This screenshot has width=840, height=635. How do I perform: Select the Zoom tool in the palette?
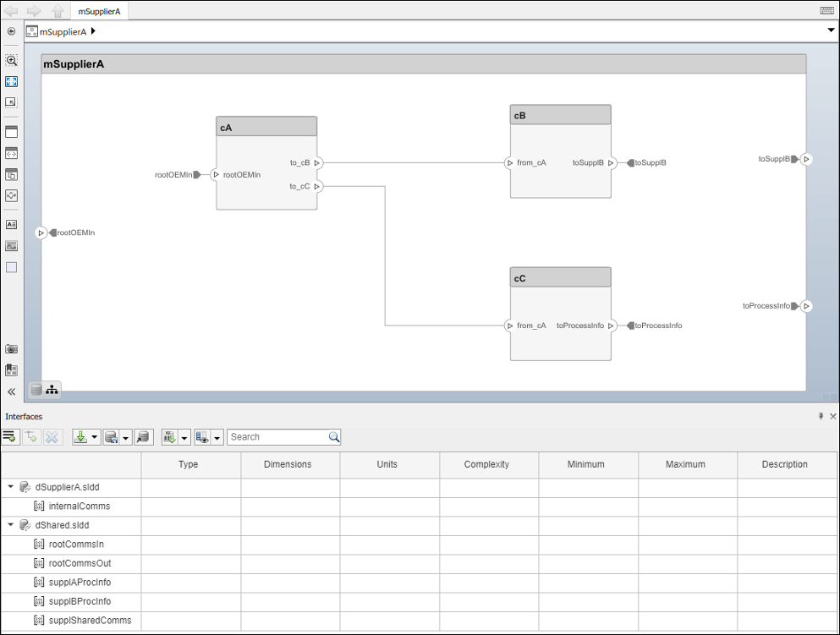11,60
